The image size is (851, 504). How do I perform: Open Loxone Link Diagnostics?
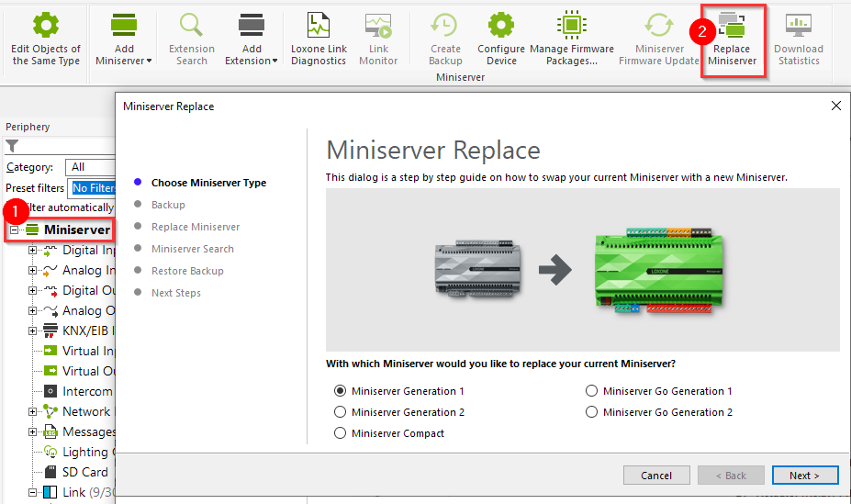[319, 39]
